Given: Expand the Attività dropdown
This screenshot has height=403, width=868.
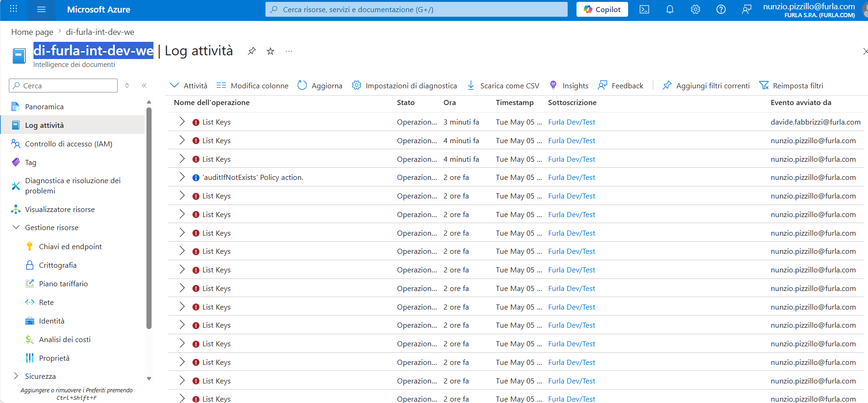Looking at the screenshot, I should click(x=188, y=86).
